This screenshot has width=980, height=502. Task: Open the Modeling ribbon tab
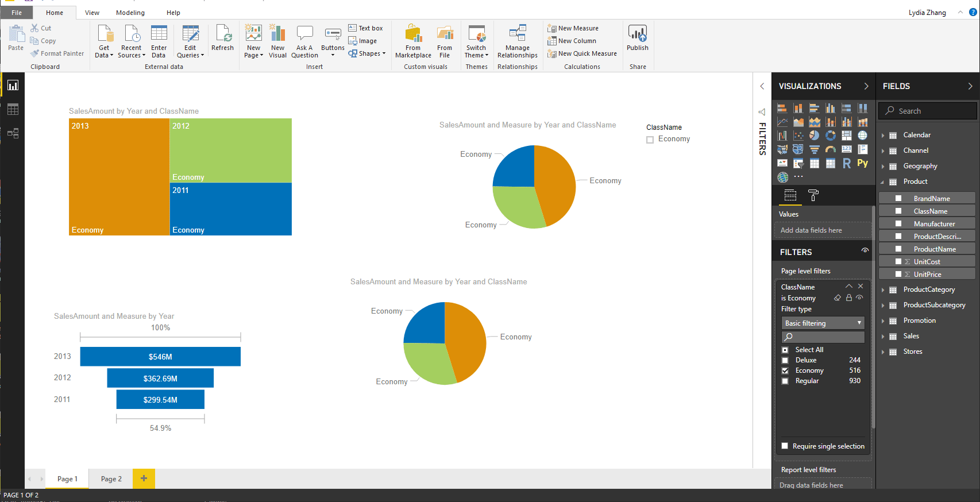tap(130, 13)
